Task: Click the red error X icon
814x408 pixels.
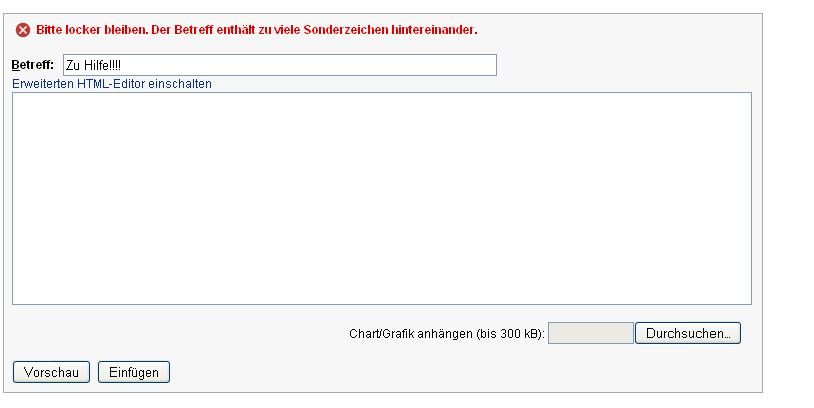Action: (23, 30)
